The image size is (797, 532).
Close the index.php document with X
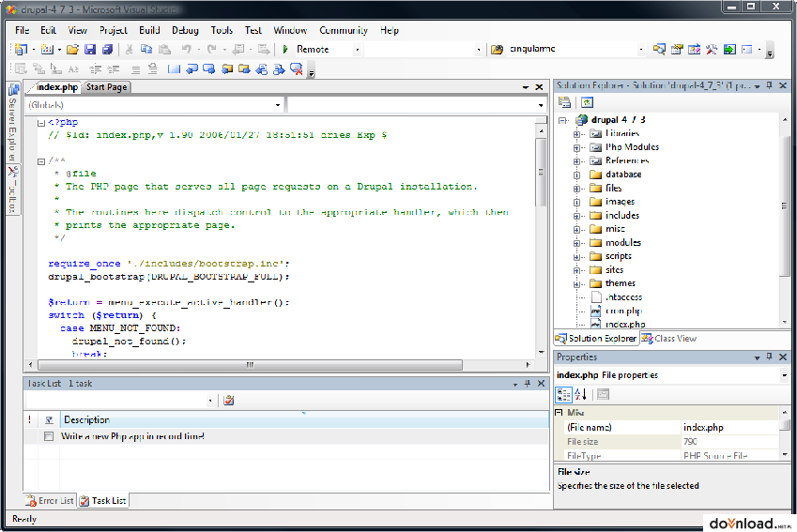point(539,87)
